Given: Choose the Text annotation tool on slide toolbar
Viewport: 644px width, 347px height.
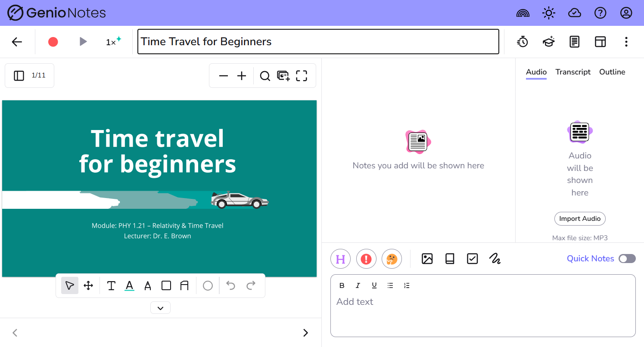Looking at the screenshot, I should [x=111, y=286].
